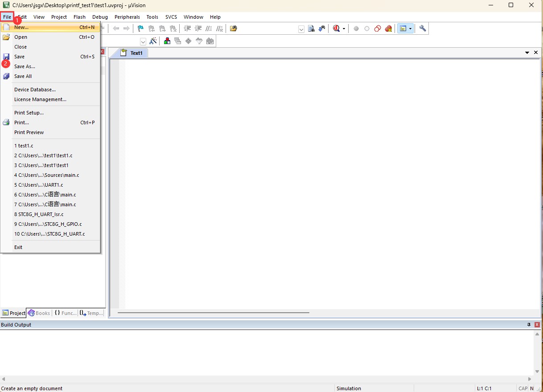Choose New... from the File menu
543x392 pixels.
(50, 27)
